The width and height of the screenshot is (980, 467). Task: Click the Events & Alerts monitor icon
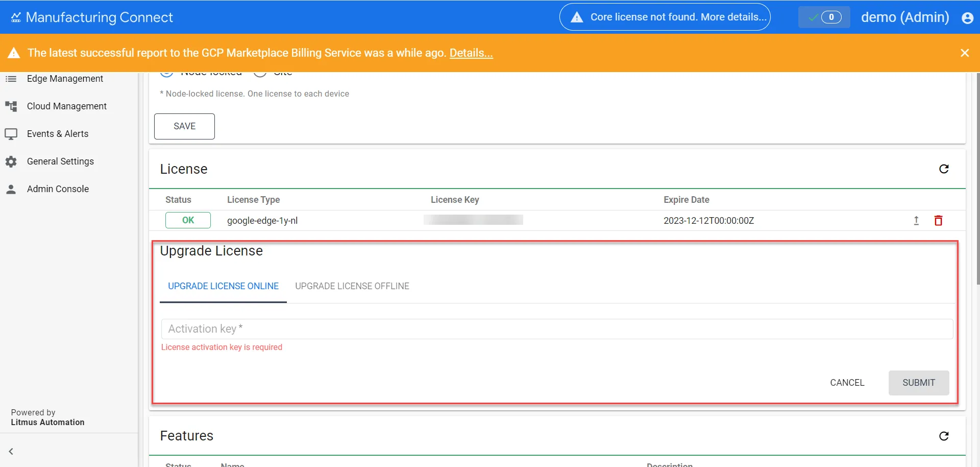click(11, 134)
